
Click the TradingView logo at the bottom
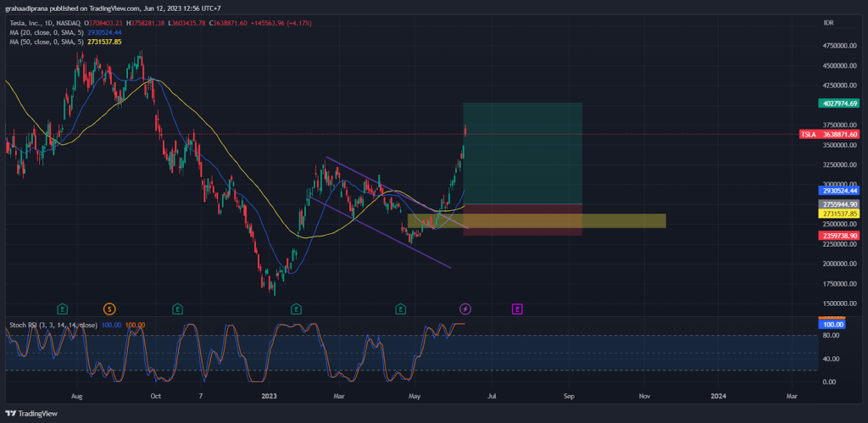(x=31, y=413)
